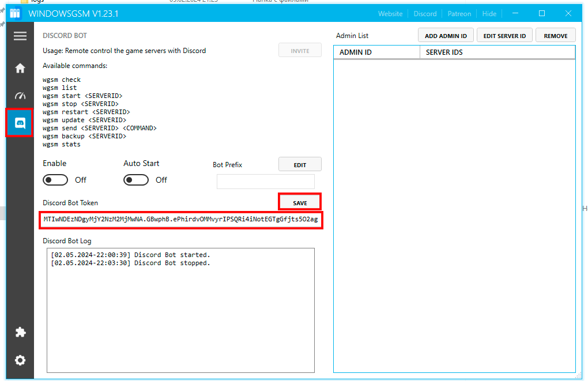
Task: Click the 'wgsm backup <SERVERID>' command text
Action: coord(84,136)
